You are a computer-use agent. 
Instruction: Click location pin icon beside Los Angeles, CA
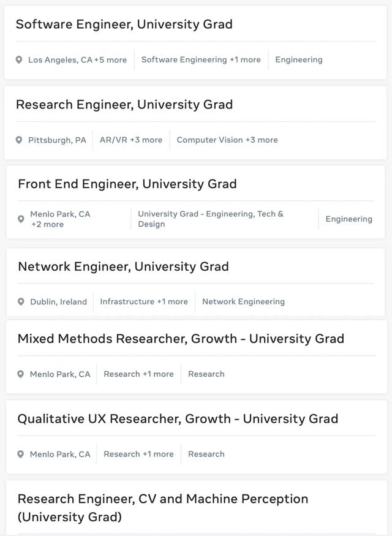pos(19,60)
